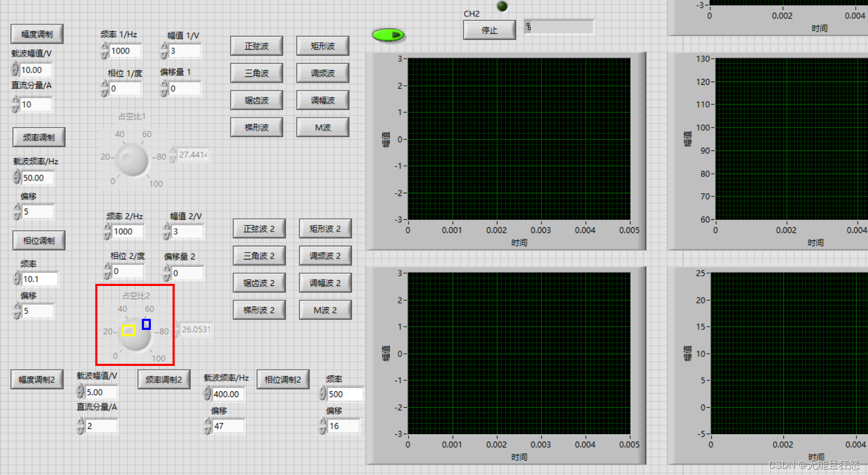Click the 幅度调制 button
Image resolution: width=868 pixels, height=475 pixels.
pos(37,34)
